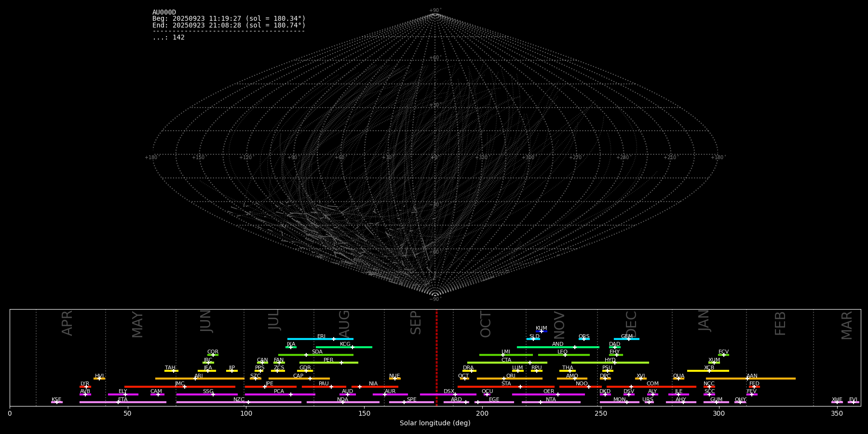Click the QUA shower label
The width and height of the screenshot is (868, 434).
(x=678, y=376)
